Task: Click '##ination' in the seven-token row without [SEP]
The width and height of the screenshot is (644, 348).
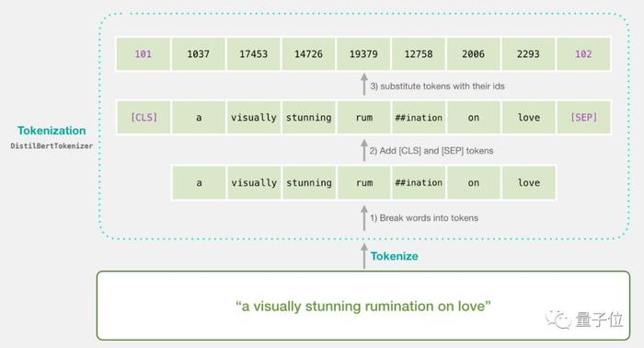Action: (x=419, y=183)
